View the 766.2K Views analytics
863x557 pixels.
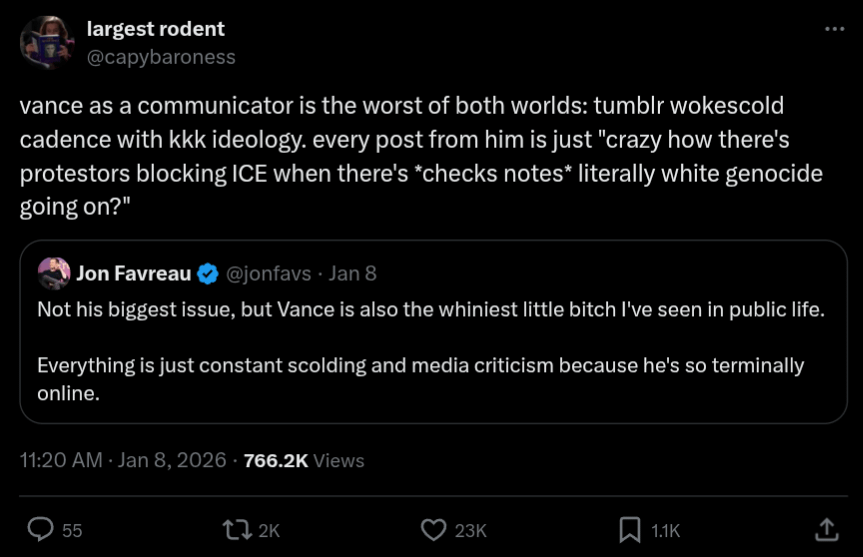tap(304, 460)
